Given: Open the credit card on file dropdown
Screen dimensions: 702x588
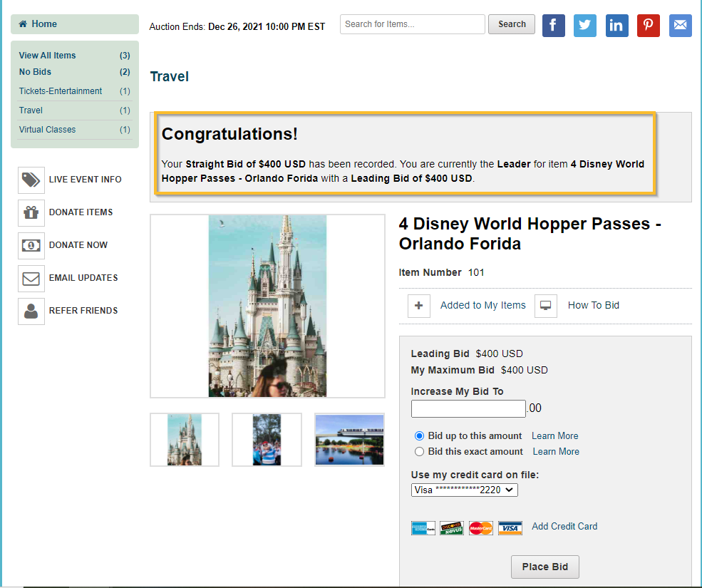Looking at the screenshot, I should coord(464,490).
